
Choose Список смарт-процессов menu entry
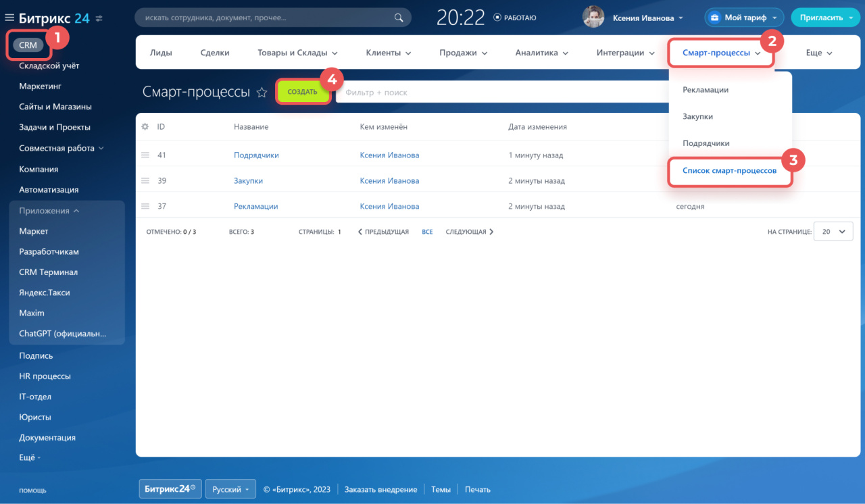coord(729,171)
